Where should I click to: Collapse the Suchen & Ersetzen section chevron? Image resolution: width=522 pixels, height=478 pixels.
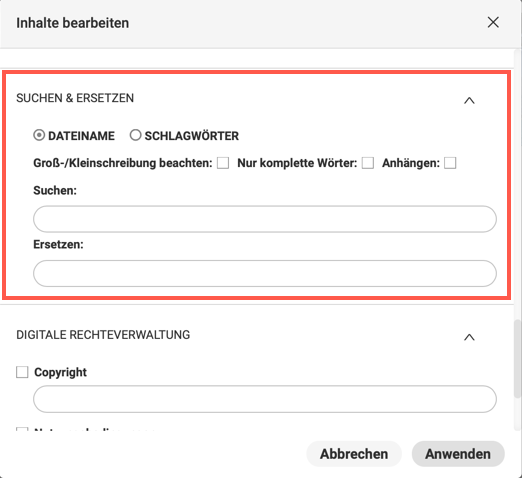click(469, 100)
